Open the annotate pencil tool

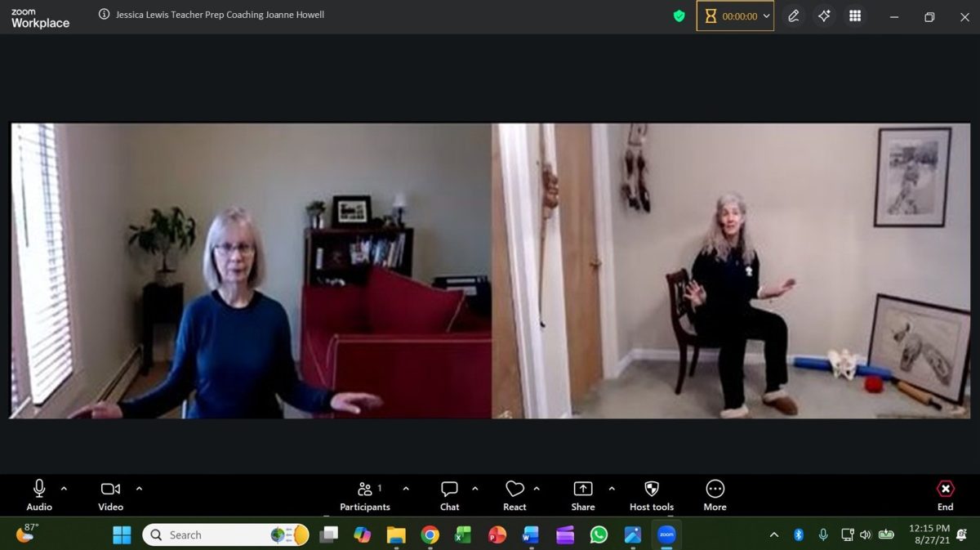pyautogui.click(x=793, y=16)
